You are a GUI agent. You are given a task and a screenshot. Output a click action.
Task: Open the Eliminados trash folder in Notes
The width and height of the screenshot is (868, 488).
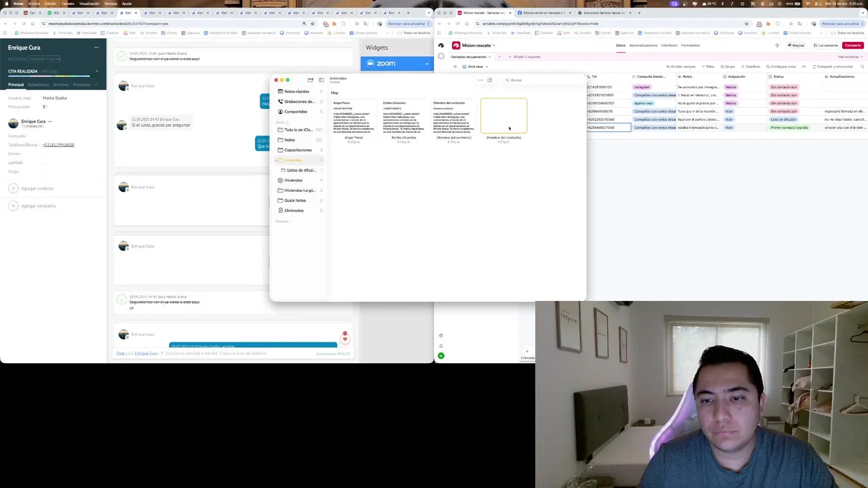point(298,211)
